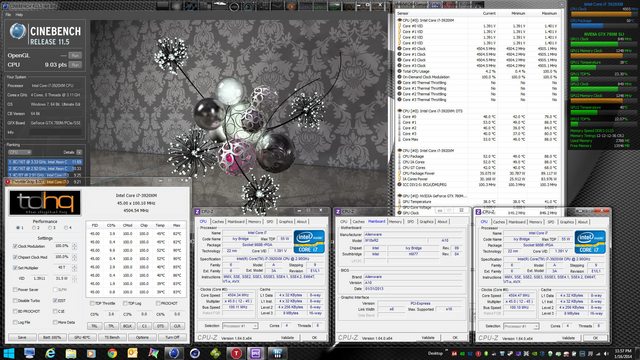This screenshot has width=640, height=360.
Task: Select performance profile 2 radio button
Action: pos(34,228)
